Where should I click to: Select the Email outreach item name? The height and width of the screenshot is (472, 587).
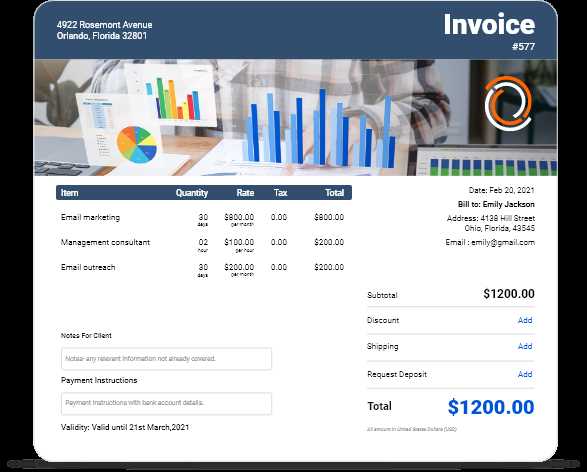pyautogui.click(x=88, y=267)
